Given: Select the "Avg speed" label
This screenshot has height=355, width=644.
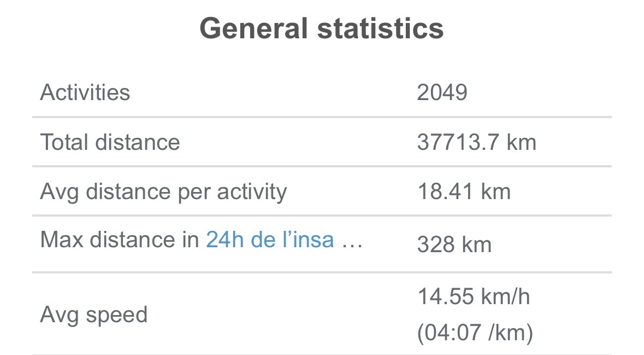Looking at the screenshot, I should [94, 315].
